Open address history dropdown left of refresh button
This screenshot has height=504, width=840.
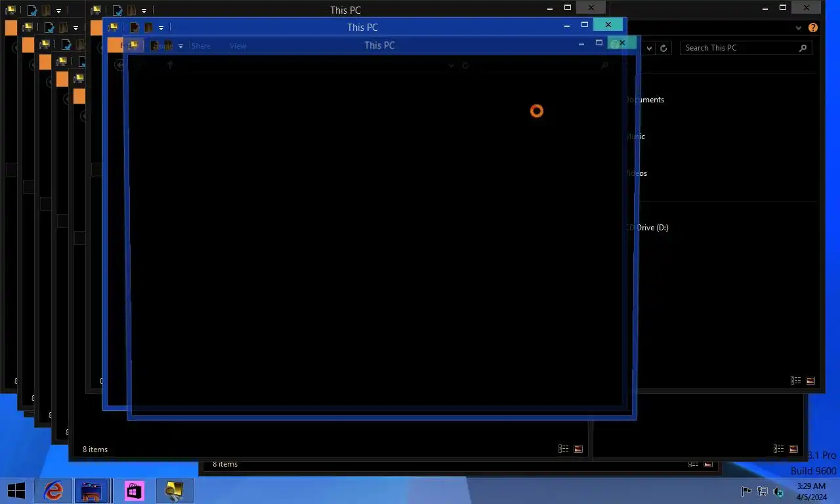pyautogui.click(x=649, y=48)
